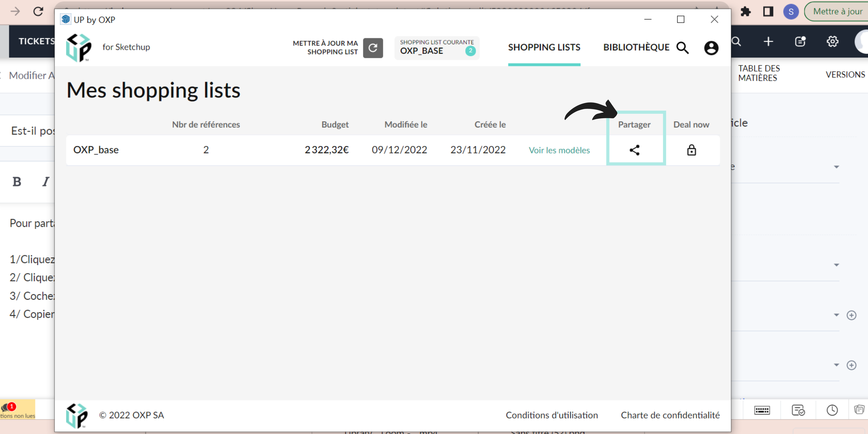
Task: Click the reference count 2 cell
Action: 206,150
